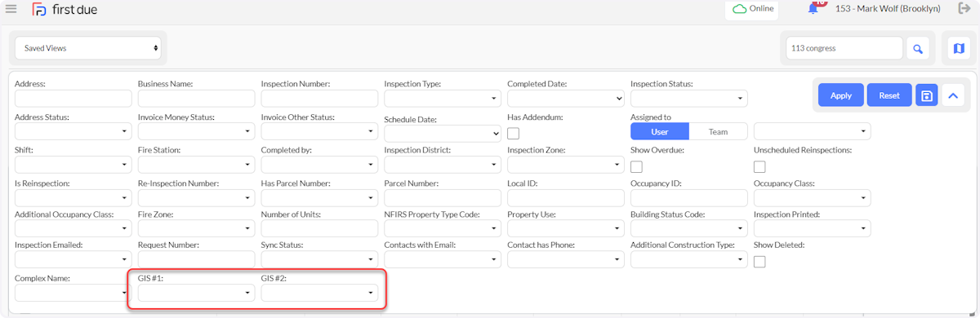Click the Address input field
Image resolution: width=980 pixels, height=318 pixels.
[x=73, y=99]
